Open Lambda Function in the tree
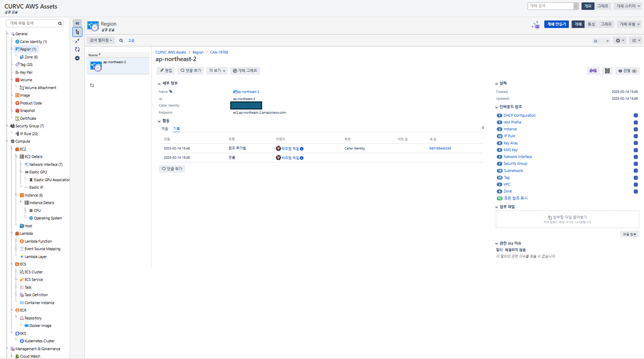The width and height of the screenshot is (644, 359). click(38, 241)
